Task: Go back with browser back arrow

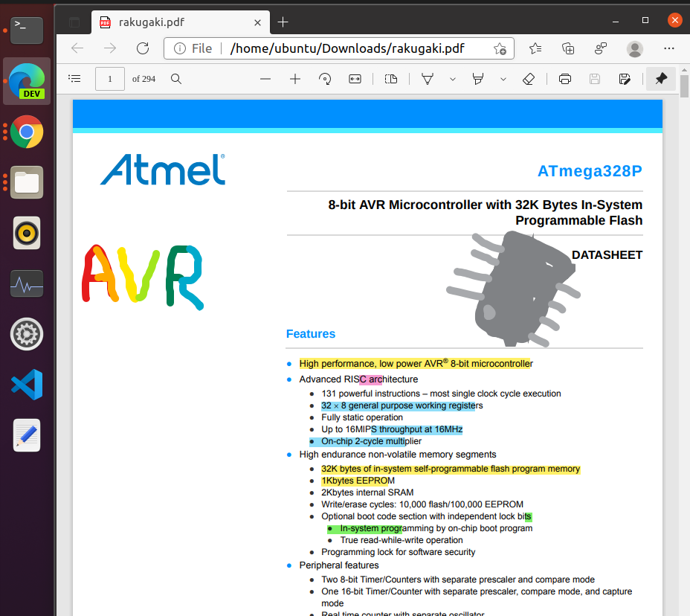Action: pyautogui.click(x=77, y=48)
